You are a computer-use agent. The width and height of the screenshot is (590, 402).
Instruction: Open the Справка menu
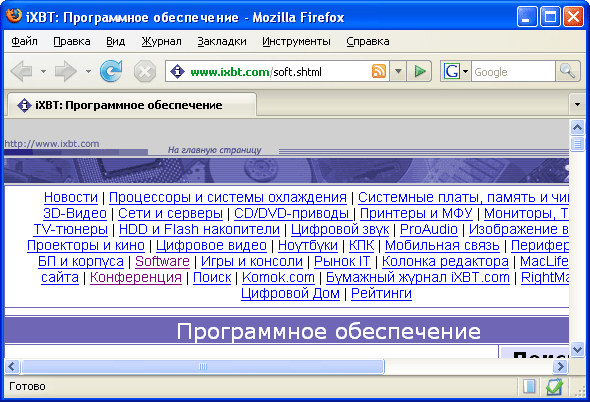click(x=368, y=41)
